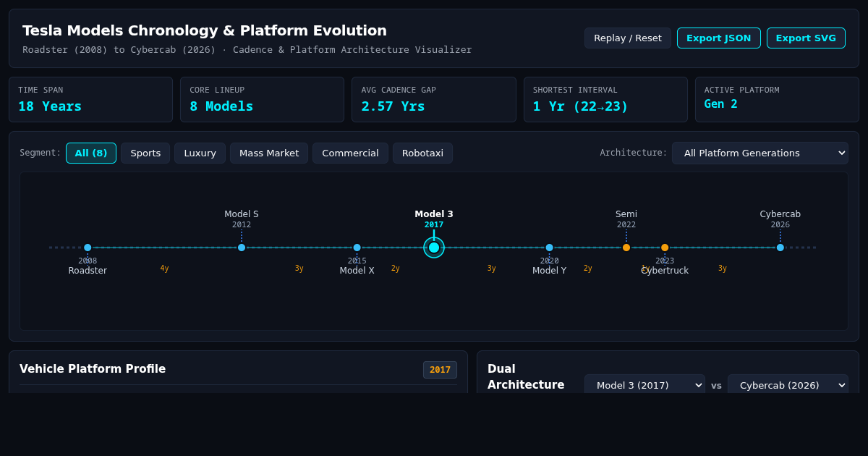Click the Tesla Models Chronology title
This screenshot has width=868, height=456.
[x=205, y=30]
